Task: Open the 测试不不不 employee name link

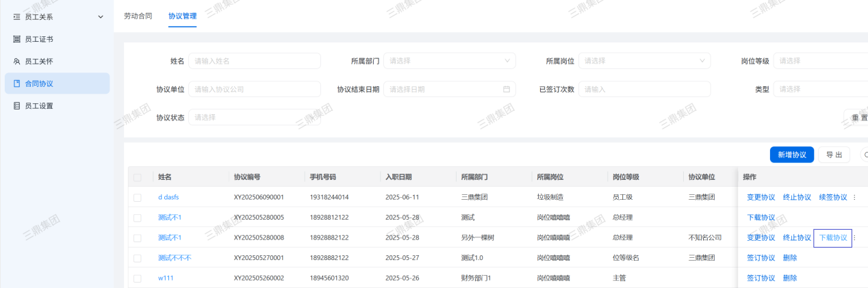Action: (175, 258)
